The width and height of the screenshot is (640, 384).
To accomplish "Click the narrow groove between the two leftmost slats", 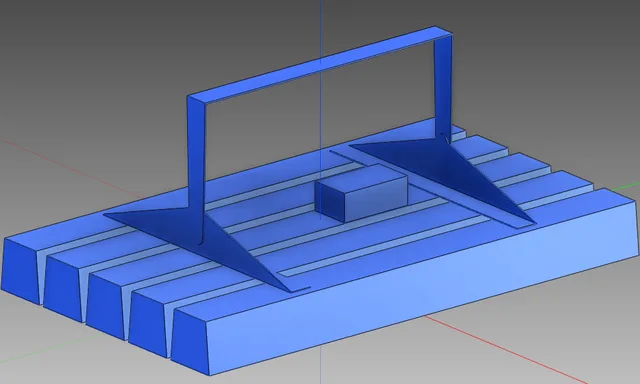I will (42, 277).
